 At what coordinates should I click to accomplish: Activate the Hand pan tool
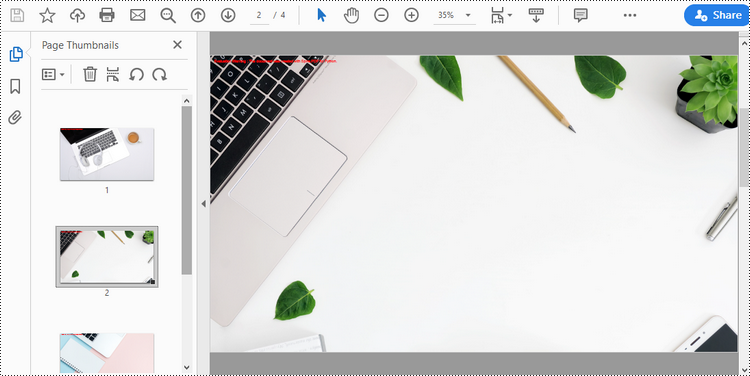coord(351,15)
